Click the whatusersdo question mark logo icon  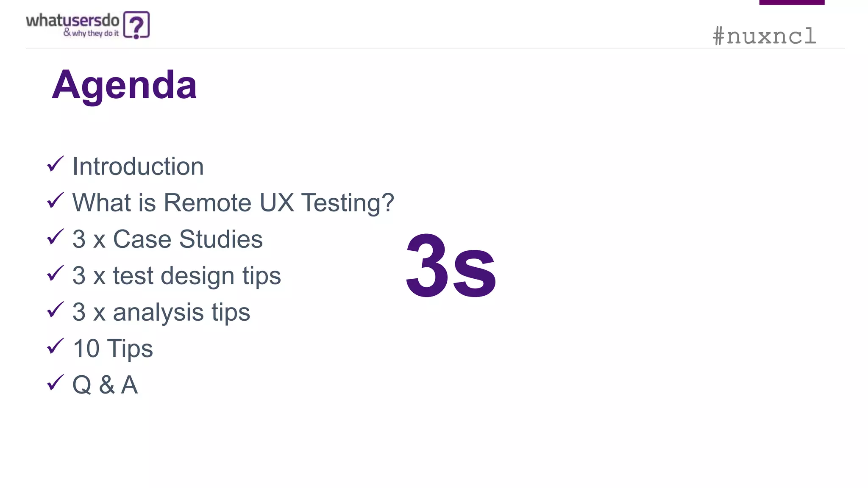click(x=136, y=25)
